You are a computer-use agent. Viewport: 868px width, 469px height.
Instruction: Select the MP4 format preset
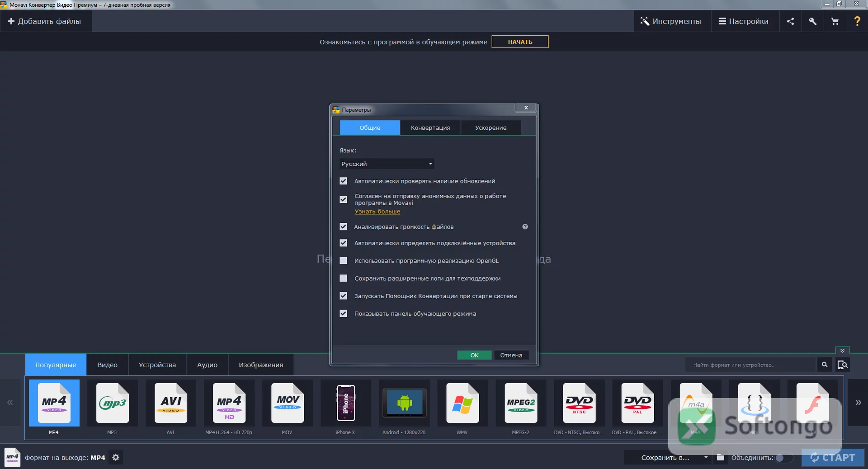pos(54,403)
